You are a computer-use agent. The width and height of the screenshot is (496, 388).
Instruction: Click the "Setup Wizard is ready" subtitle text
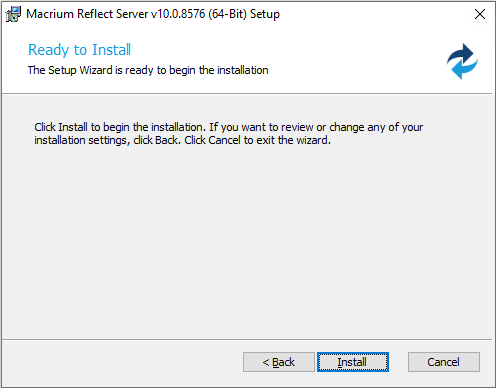[148, 70]
